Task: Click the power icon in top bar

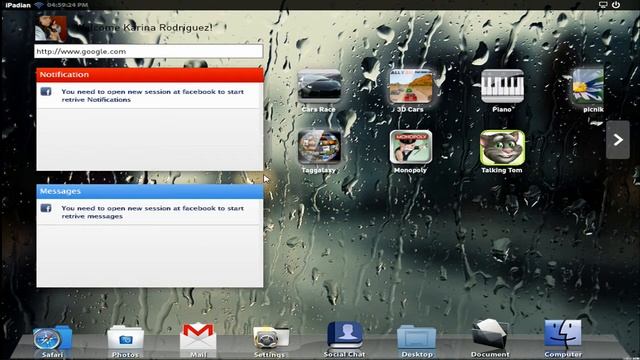Action: coord(616,5)
